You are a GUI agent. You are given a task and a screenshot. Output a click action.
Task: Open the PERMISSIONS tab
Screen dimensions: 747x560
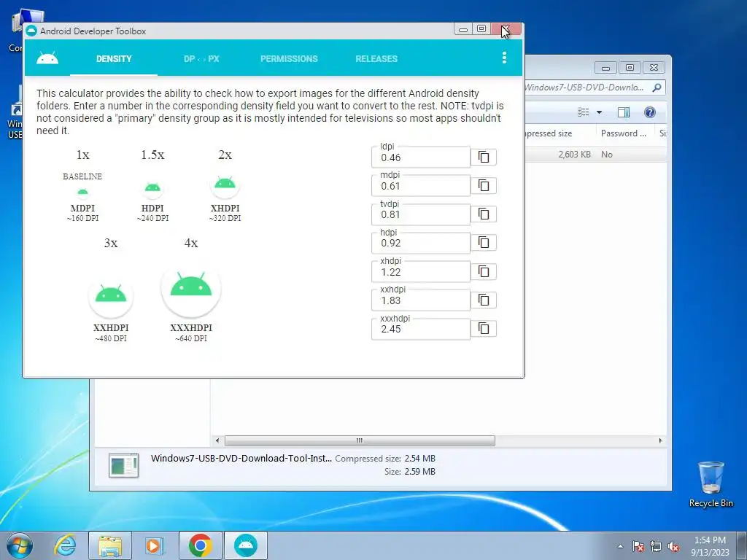click(289, 58)
